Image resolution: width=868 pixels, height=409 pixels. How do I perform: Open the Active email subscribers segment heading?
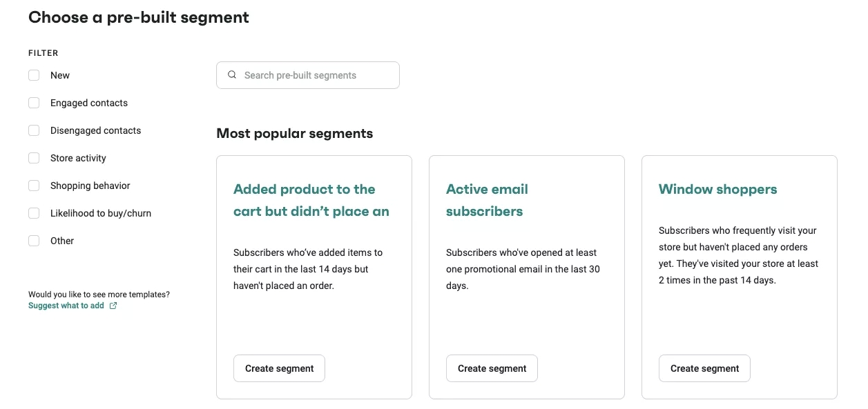click(x=487, y=200)
